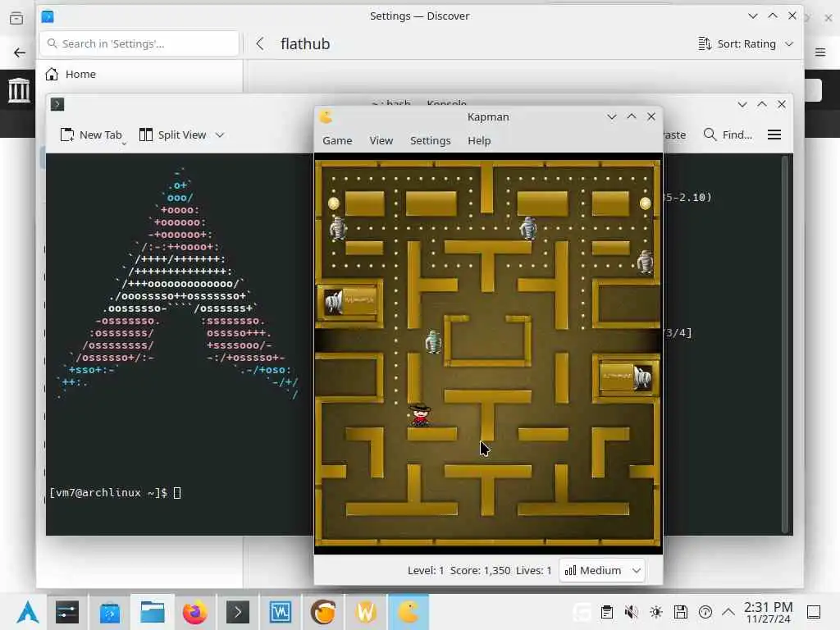Click the Kapman hero character
Screen dimensions: 840x630
point(420,414)
